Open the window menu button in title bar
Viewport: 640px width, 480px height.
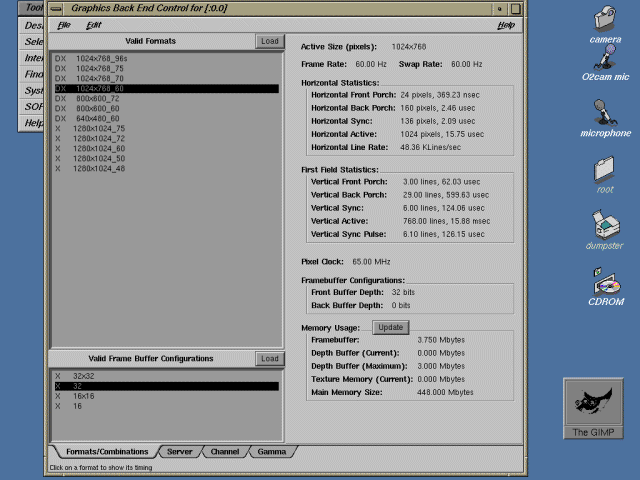pos(58,7)
